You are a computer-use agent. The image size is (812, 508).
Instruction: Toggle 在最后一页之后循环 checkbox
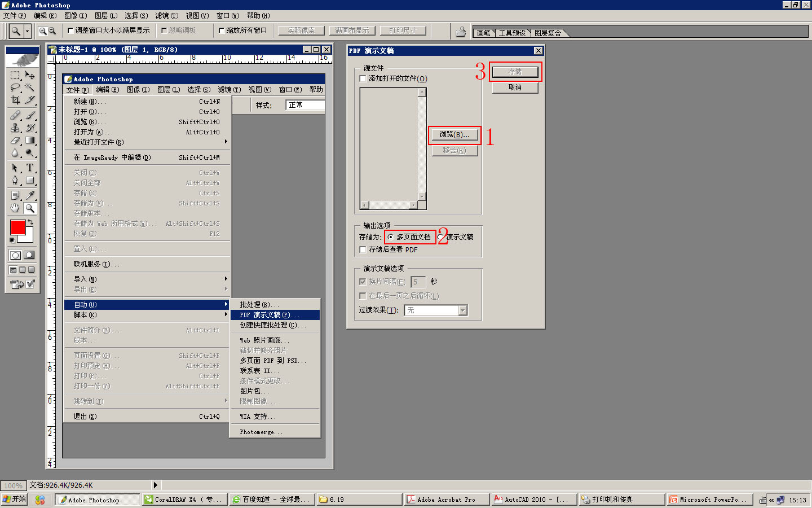pyautogui.click(x=363, y=295)
